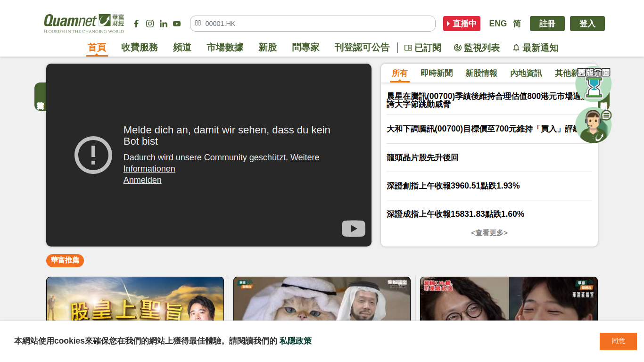
Task: Open 已訂閱 subscribed items
Action: (x=423, y=48)
